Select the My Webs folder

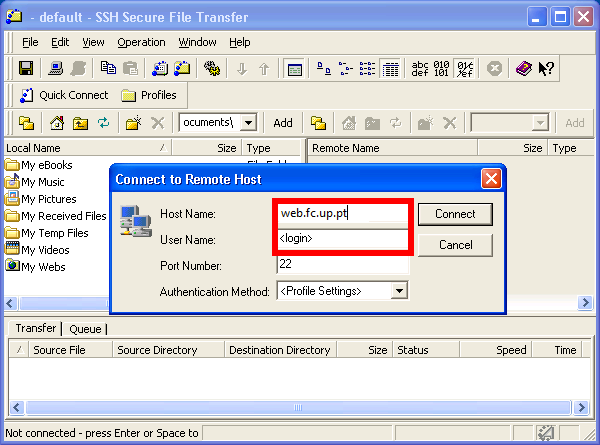click(x=36, y=267)
